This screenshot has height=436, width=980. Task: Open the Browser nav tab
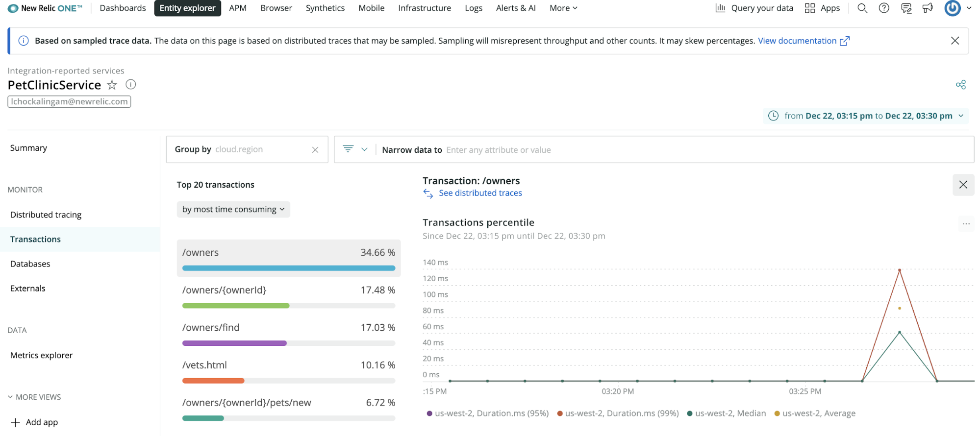276,8
